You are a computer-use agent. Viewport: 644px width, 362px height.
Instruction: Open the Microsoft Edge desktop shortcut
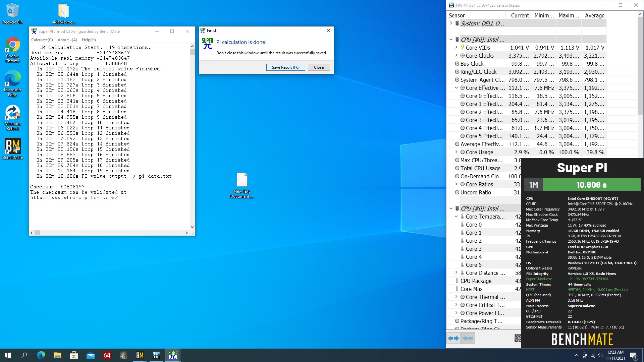13,84
